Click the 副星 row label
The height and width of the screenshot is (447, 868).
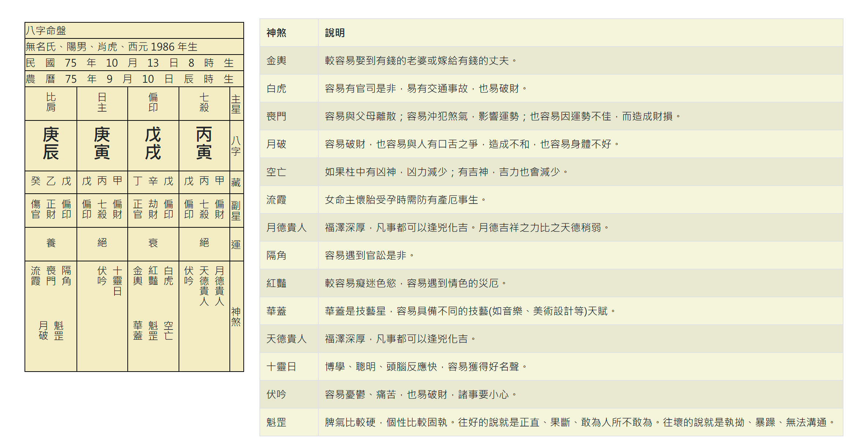[236, 211]
